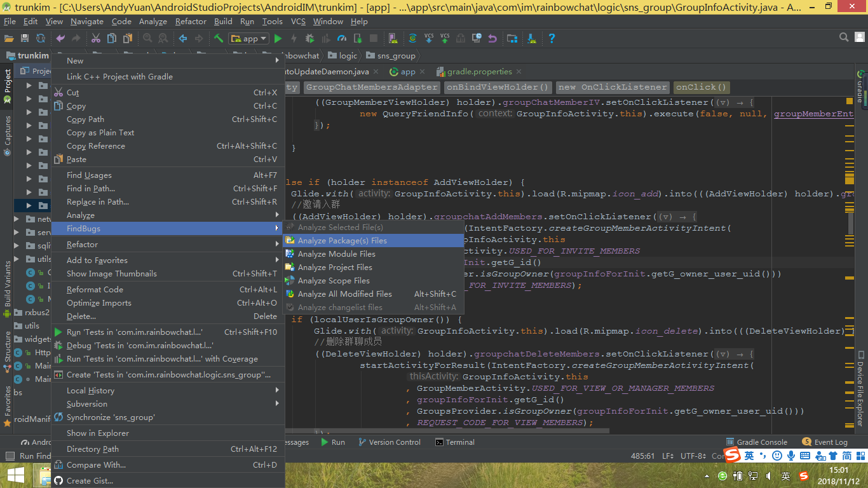Open the Terminal tool window button

[x=454, y=442]
